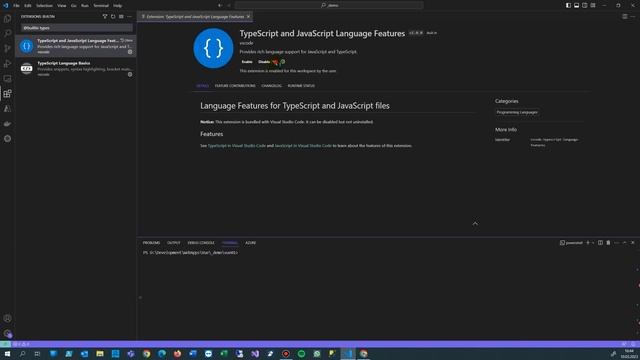Open the new terminal launch profile dropdown
This screenshot has width=640, height=360.
click(593, 243)
